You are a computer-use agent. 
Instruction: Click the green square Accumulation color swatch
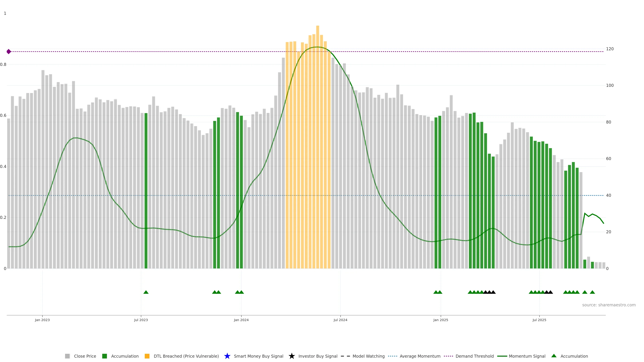tap(104, 356)
